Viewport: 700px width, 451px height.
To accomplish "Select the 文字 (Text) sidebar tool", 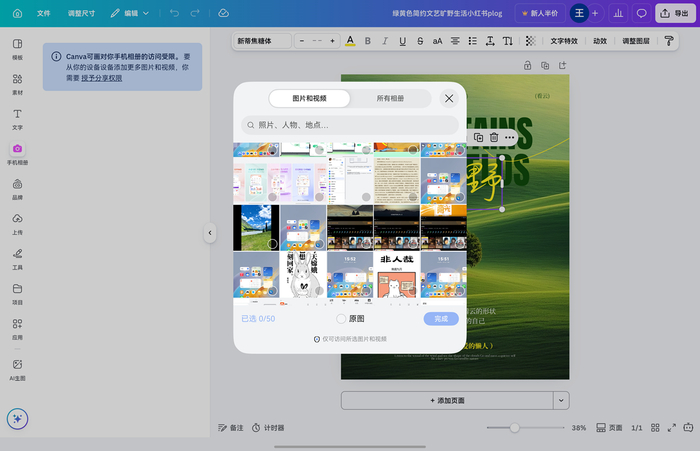I will [x=17, y=119].
